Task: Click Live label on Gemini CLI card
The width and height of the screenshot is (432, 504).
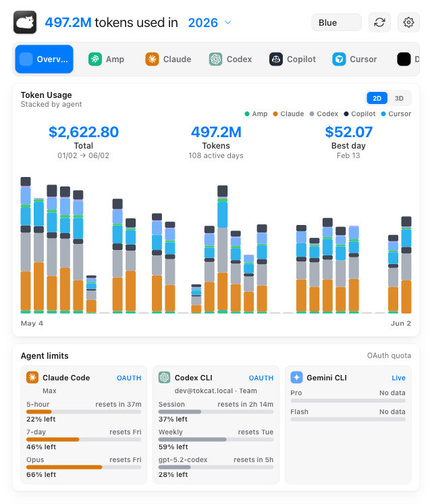Action: click(x=398, y=378)
